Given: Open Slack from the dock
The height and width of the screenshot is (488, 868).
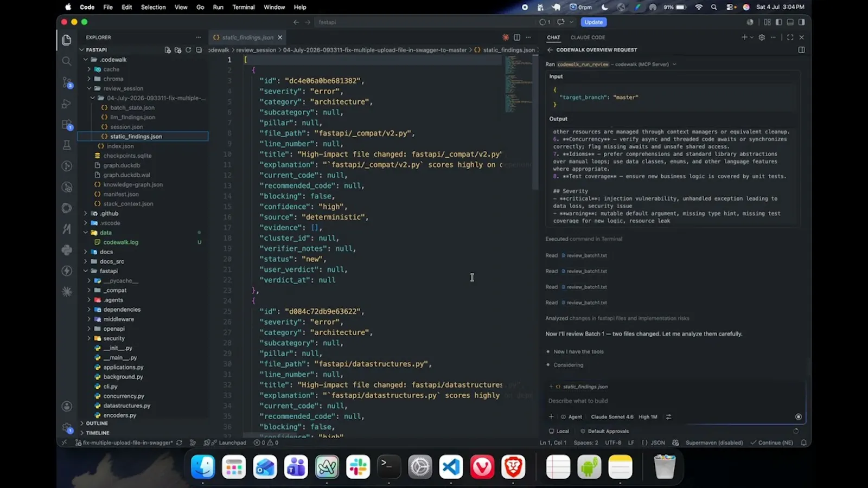Looking at the screenshot, I should click(358, 467).
